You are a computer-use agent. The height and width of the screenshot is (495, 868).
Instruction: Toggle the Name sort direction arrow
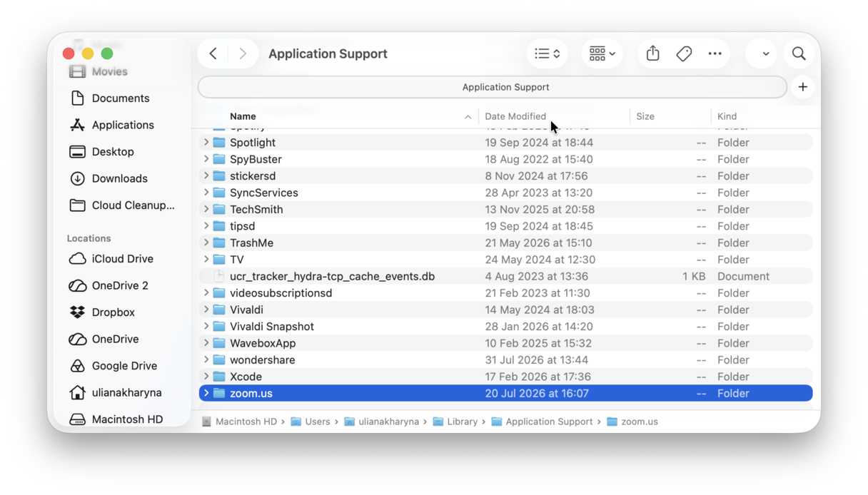468,117
